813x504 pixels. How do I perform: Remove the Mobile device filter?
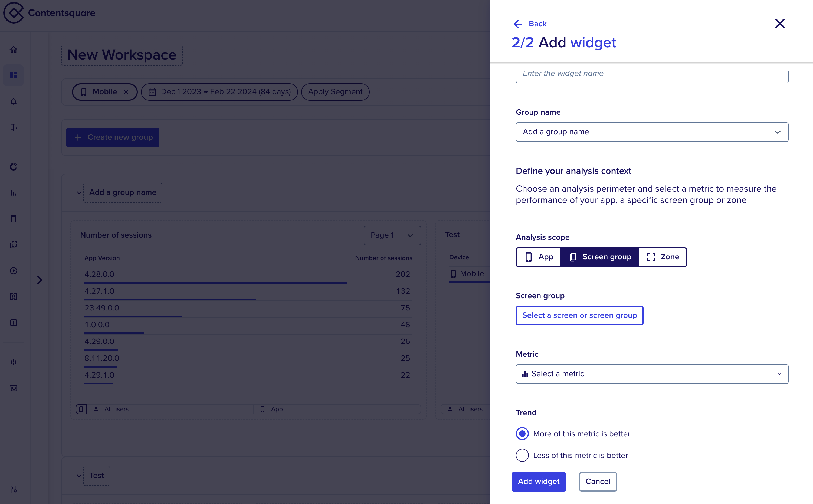click(x=126, y=92)
